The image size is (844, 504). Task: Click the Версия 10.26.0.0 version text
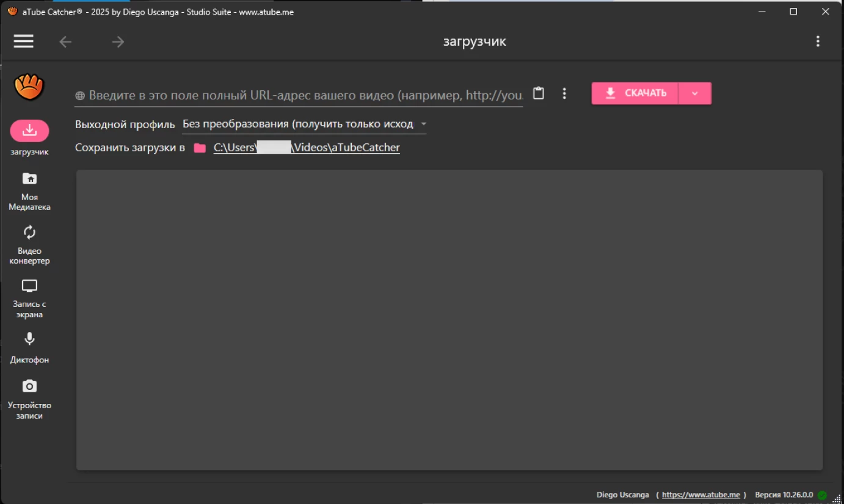(x=784, y=495)
